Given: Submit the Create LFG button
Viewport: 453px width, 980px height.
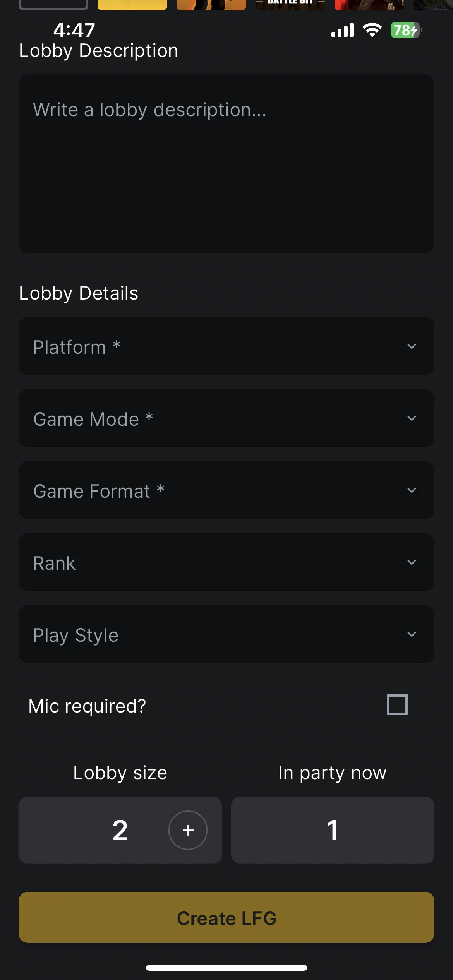Looking at the screenshot, I should coord(226,917).
